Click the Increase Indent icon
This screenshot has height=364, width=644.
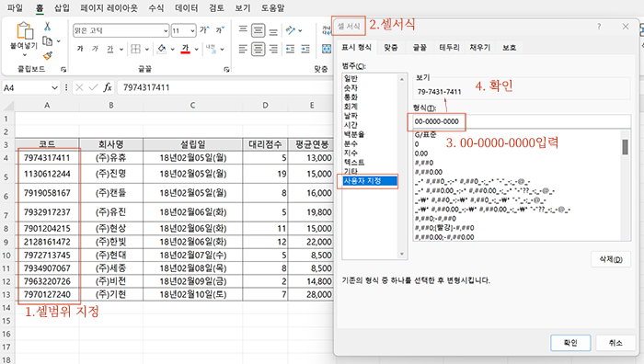click(305, 50)
